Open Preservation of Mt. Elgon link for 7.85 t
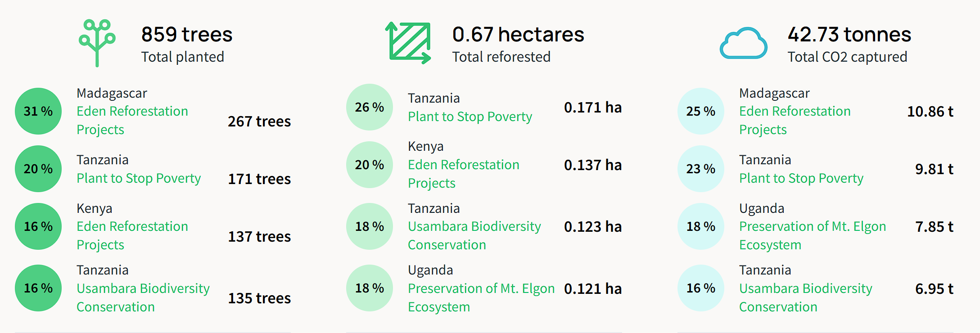The height and width of the screenshot is (333, 980). [812, 226]
